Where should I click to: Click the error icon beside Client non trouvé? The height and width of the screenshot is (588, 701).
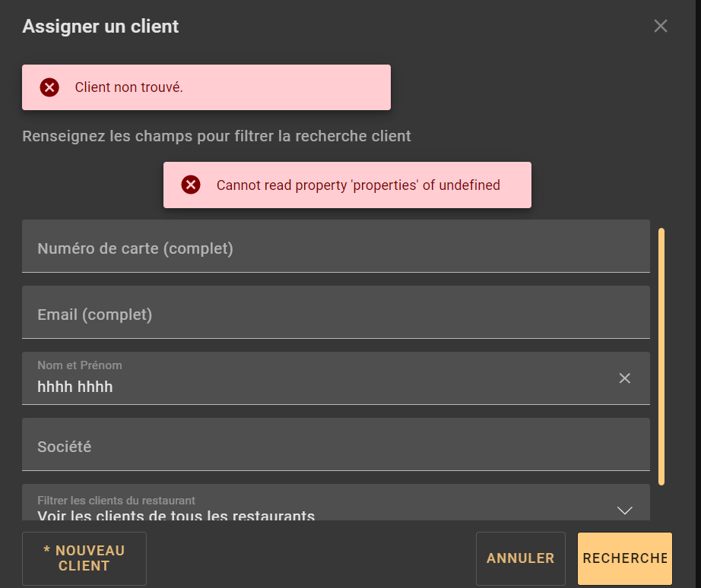click(49, 87)
